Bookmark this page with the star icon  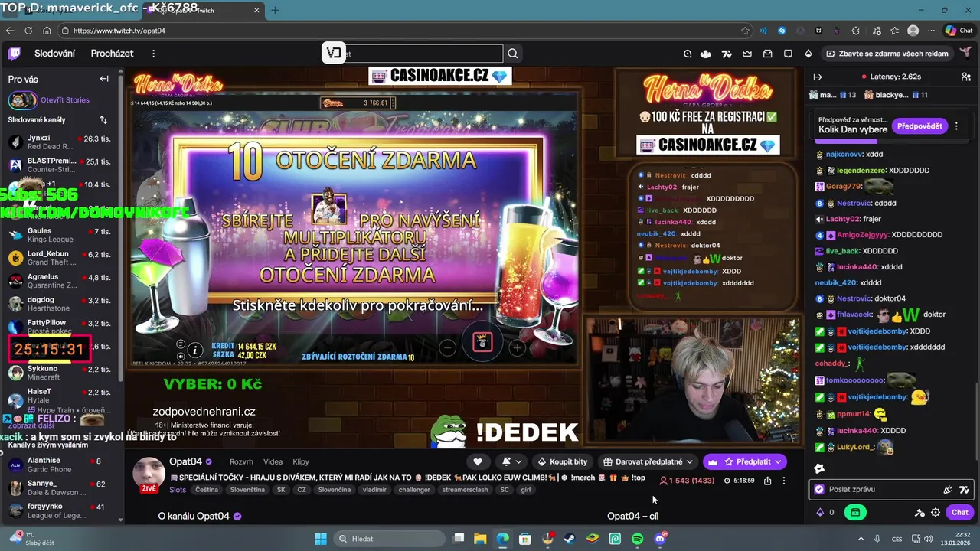click(745, 31)
